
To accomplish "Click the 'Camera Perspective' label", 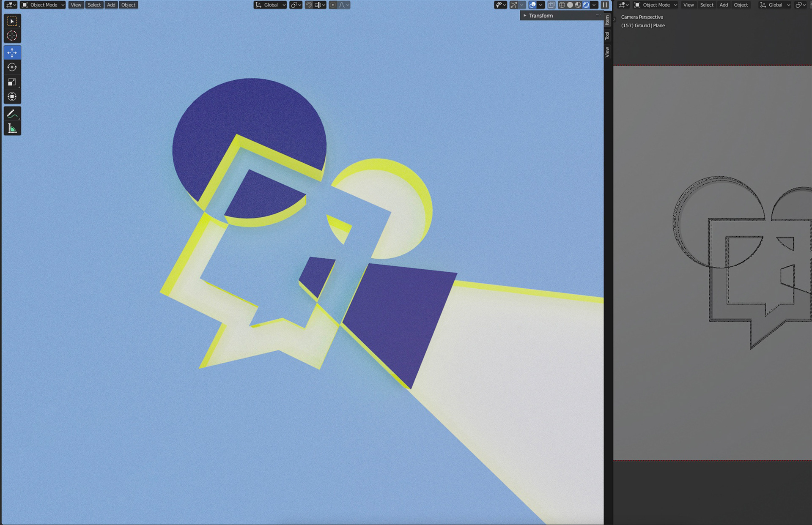I will 642,17.
